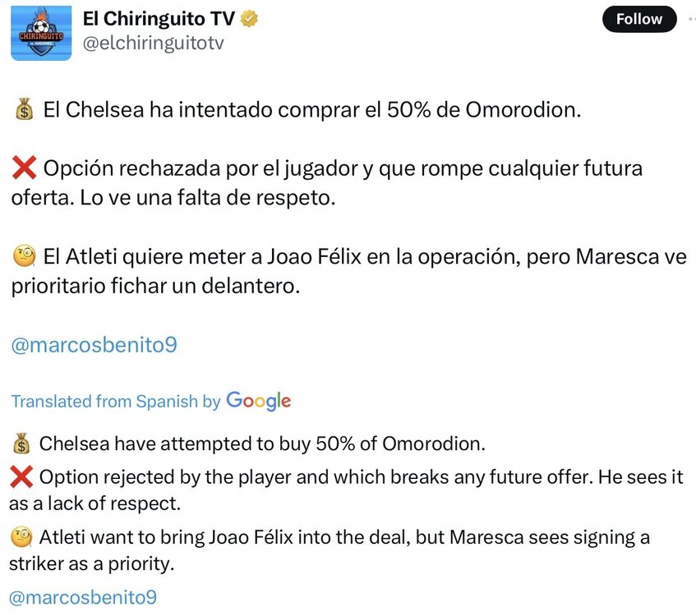
Task: Click the 'Chelsea have attempted to buy' translated line
Action: point(262,444)
